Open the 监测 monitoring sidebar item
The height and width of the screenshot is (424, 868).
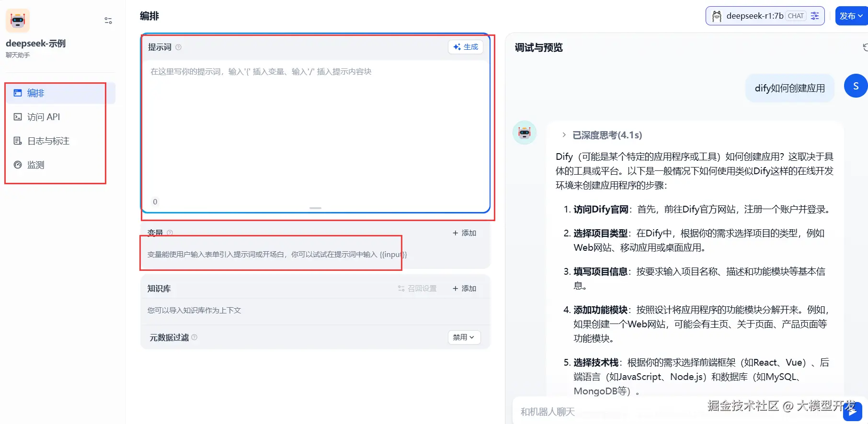(61, 165)
